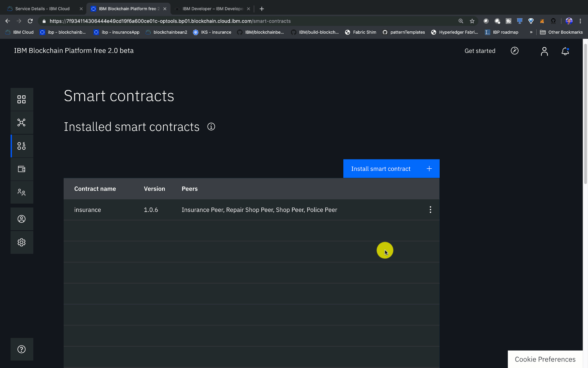Screen dimensions: 588x368
Task: Open the blockchainbean2 bookmark
Action: point(166,32)
